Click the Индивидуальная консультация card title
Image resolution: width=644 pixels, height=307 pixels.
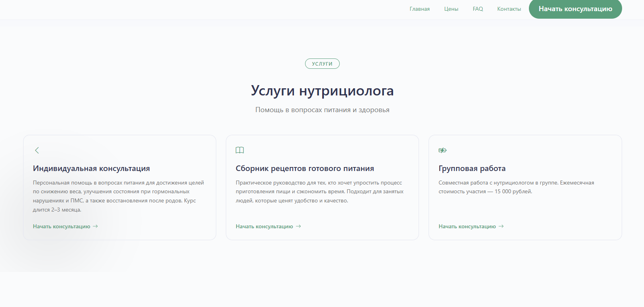92,168
